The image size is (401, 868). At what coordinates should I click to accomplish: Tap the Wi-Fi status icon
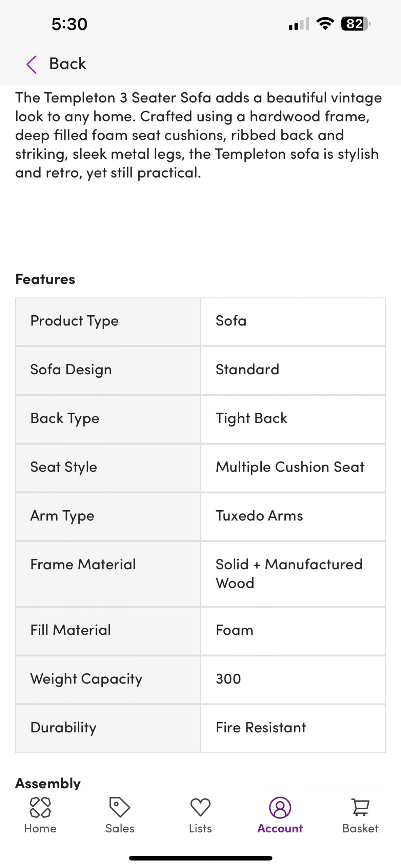[x=325, y=24]
